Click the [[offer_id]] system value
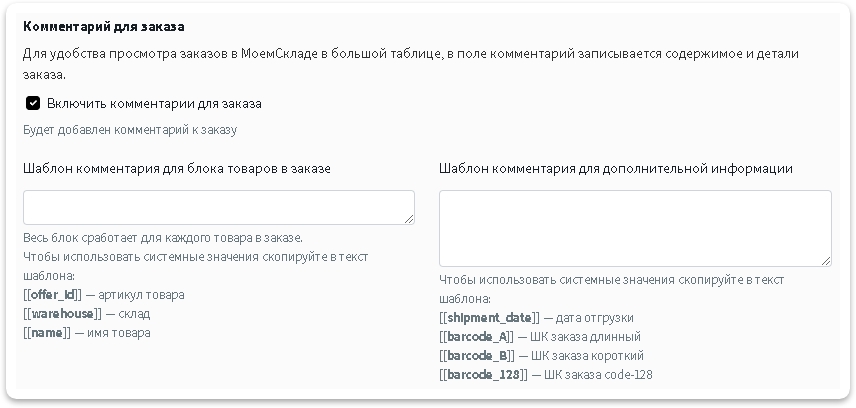The height and width of the screenshot is (408, 856). 53,295
